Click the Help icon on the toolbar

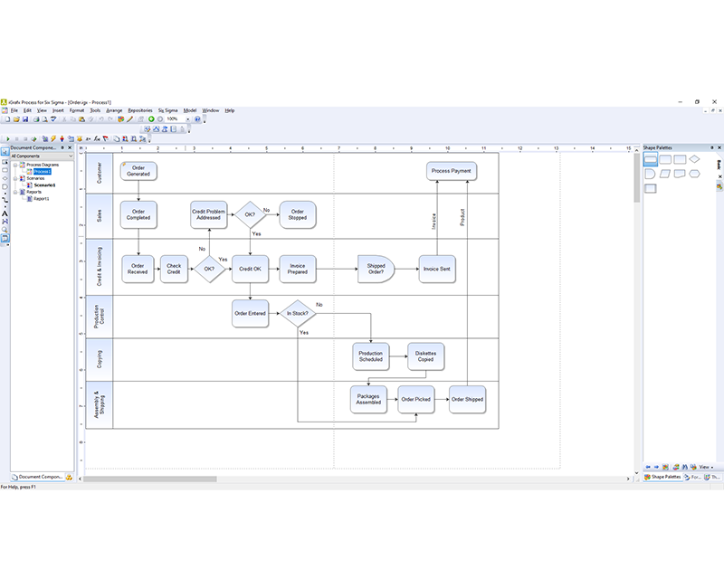click(x=195, y=120)
